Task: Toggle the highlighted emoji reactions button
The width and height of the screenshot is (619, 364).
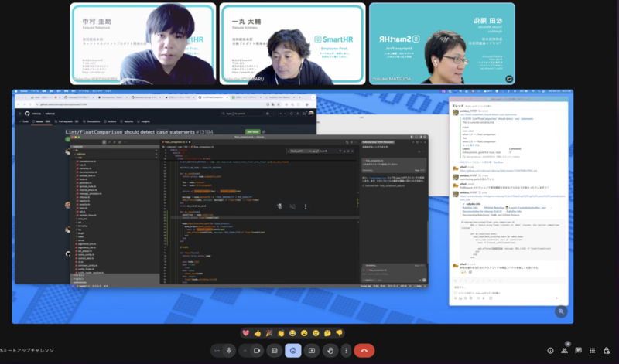Action: click(x=293, y=351)
